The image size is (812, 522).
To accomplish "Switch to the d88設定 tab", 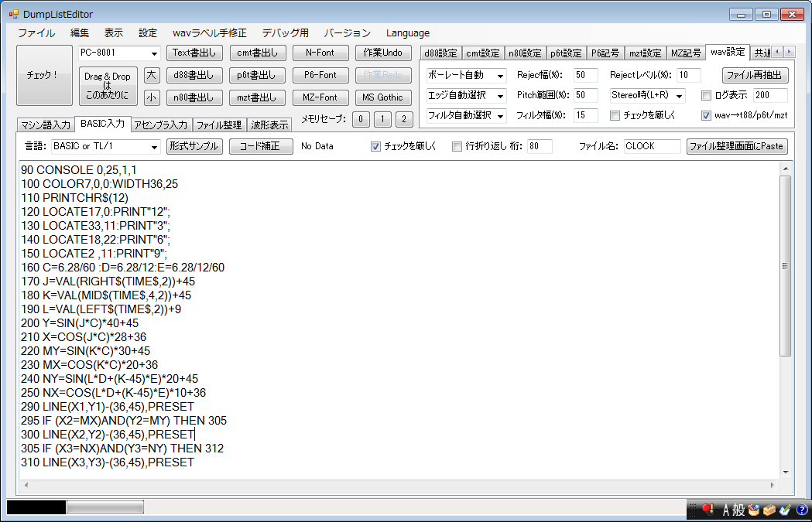I will coord(440,53).
